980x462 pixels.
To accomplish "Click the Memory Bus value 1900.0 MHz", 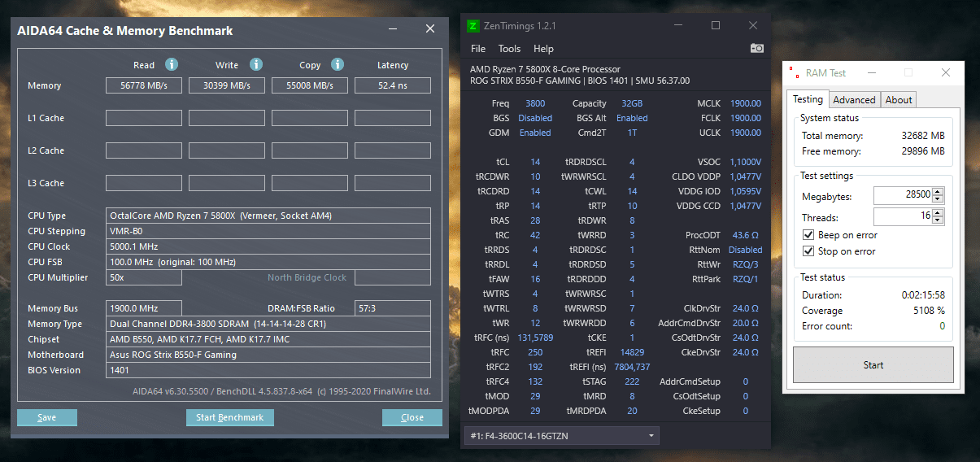I will pyautogui.click(x=144, y=308).
